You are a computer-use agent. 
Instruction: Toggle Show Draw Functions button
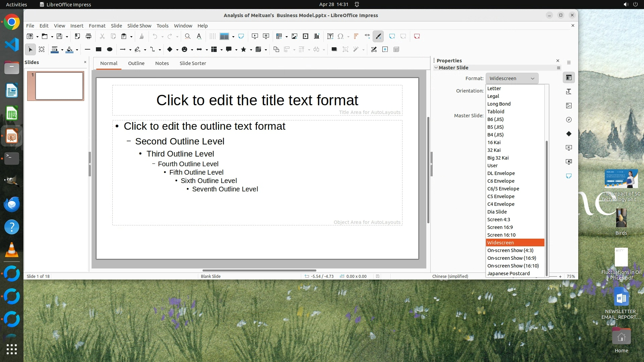(378, 36)
